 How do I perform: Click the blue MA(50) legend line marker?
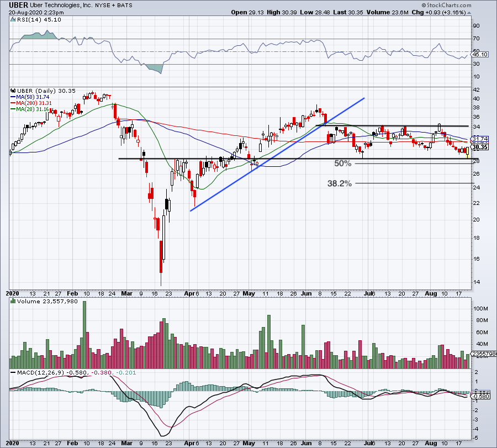pyautogui.click(x=13, y=97)
